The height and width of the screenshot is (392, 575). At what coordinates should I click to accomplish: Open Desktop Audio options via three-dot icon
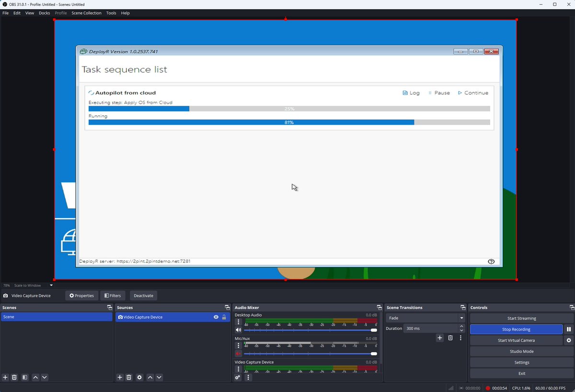(x=238, y=322)
